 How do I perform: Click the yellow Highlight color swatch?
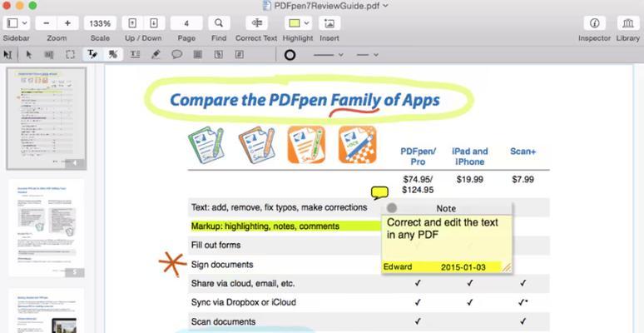(x=294, y=23)
